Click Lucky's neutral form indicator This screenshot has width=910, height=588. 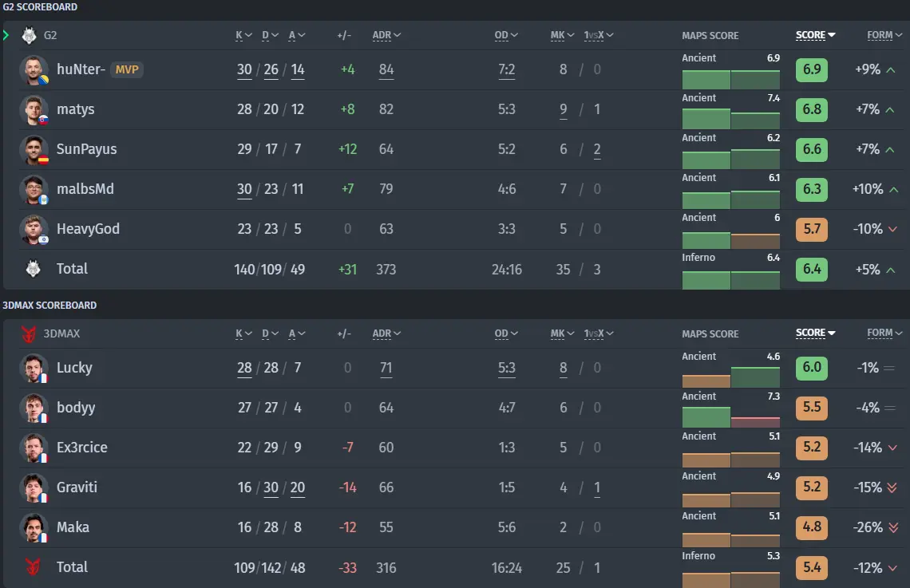[889, 368]
